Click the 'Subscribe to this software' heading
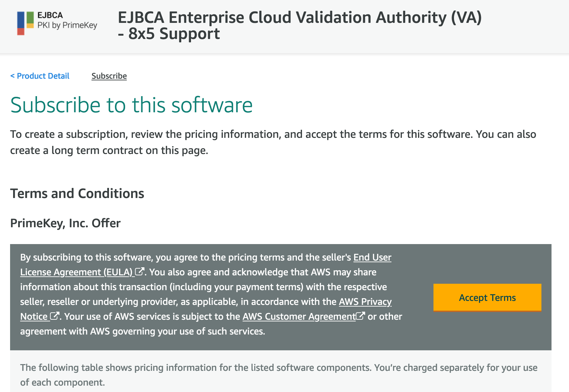The height and width of the screenshot is (392, 569). 131,105
